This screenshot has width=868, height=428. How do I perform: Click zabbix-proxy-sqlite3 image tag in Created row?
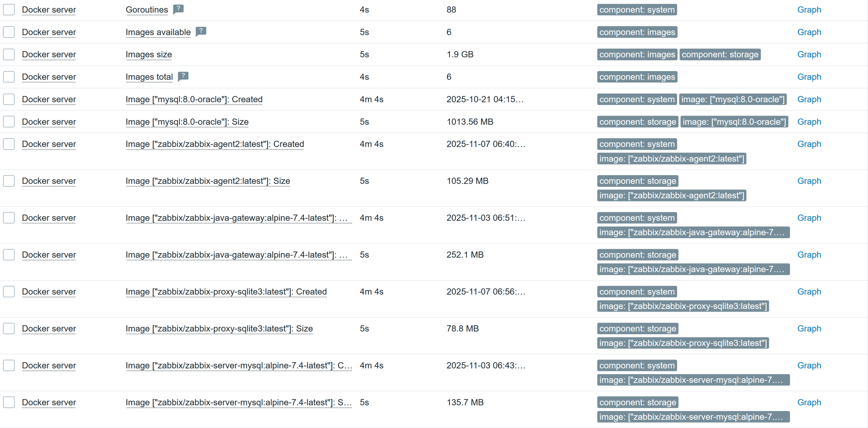click(x=683, y=306)
